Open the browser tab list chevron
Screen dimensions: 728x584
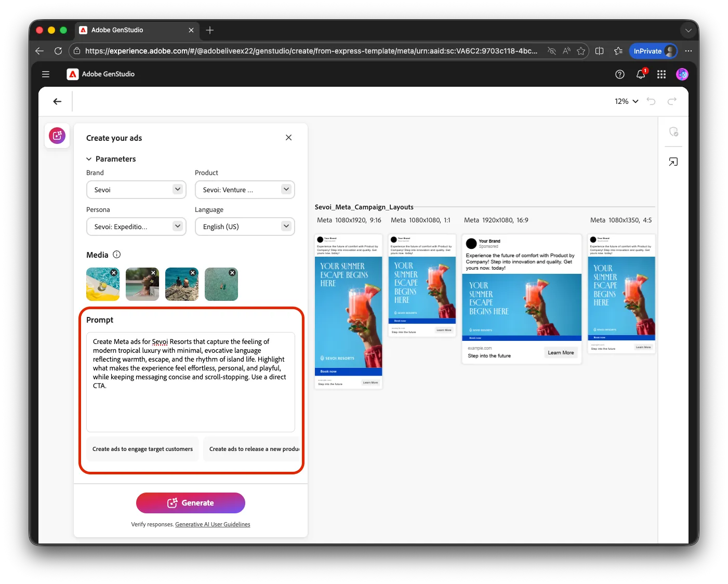pos(689,30)
